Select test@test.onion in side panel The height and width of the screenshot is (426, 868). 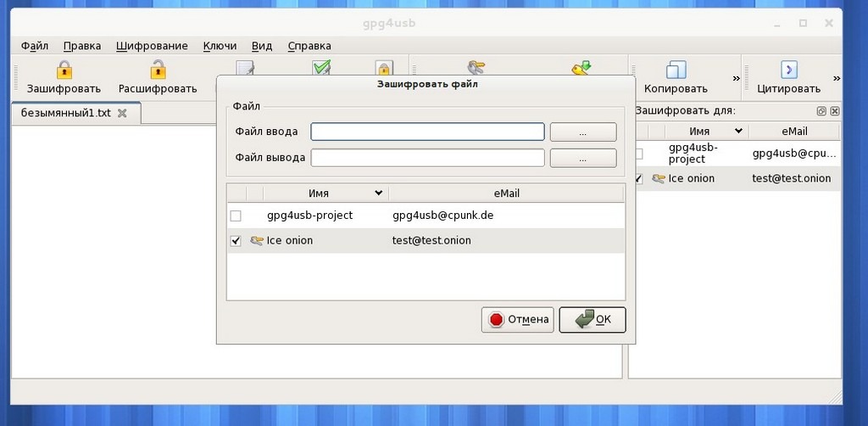click(792, 178)
